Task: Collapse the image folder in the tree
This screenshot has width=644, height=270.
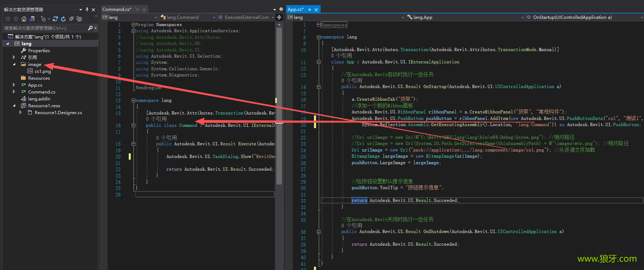Action: [14, 64]
